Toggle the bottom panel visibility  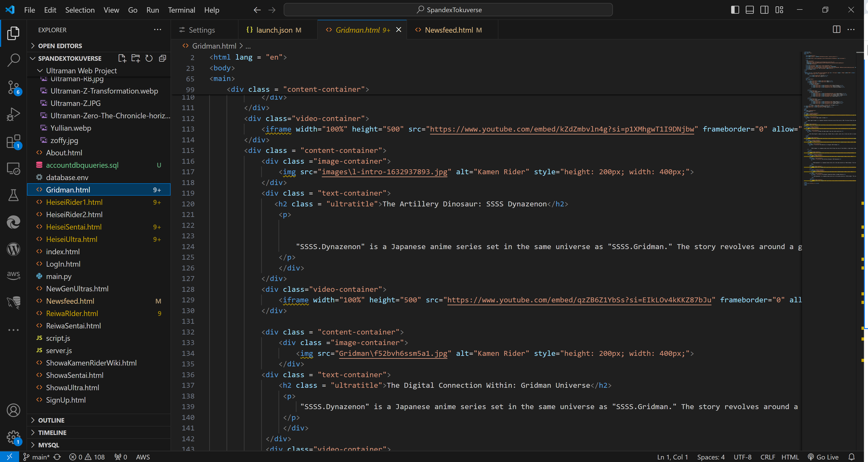(x=750, y=10)
